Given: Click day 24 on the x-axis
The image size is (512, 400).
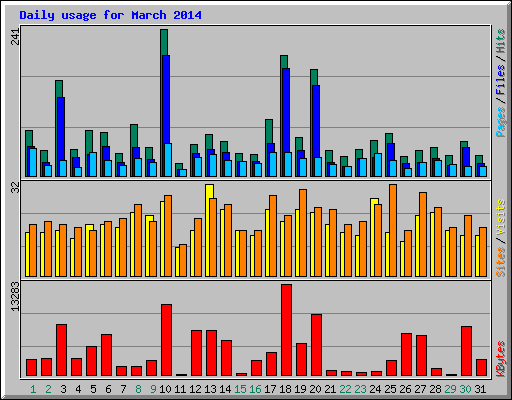Looking at the screenshot, I should tap(375, 389).
